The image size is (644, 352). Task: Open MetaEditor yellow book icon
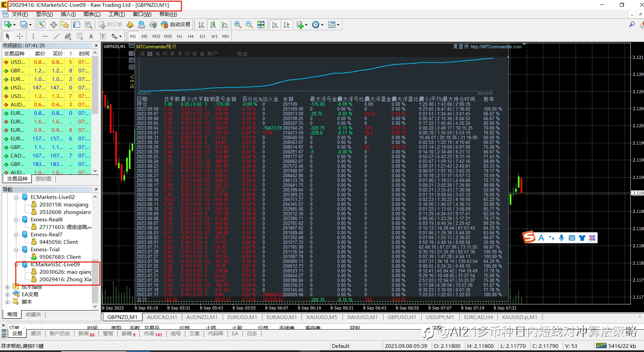point(130,24)
